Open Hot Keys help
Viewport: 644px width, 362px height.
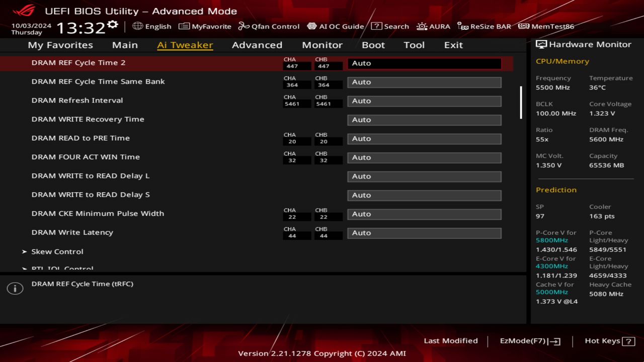click(610, 341)
